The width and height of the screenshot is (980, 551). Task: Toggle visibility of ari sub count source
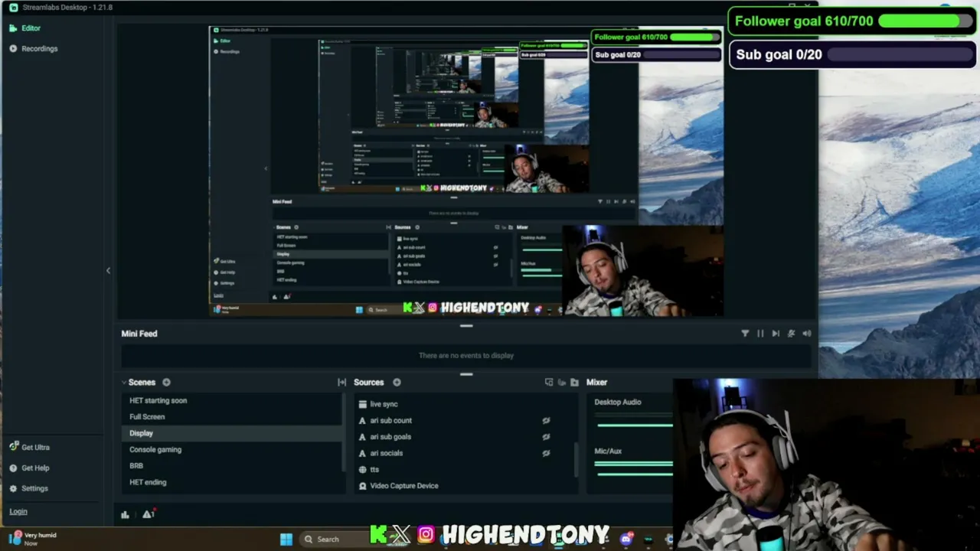(x=546, y=420)
